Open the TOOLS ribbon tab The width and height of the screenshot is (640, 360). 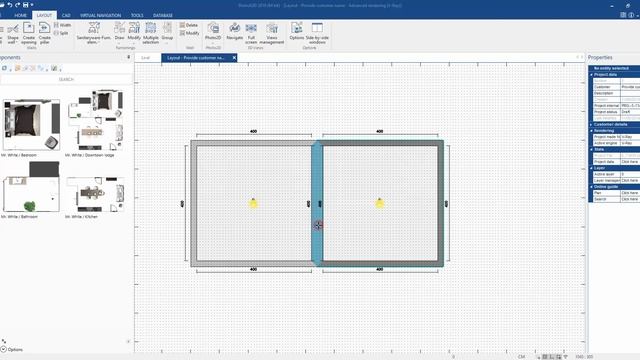[x=137, y=16]
